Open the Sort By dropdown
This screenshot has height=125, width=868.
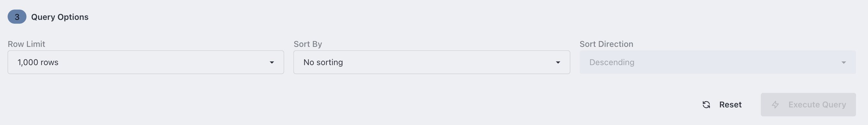(x=432, y=62)
